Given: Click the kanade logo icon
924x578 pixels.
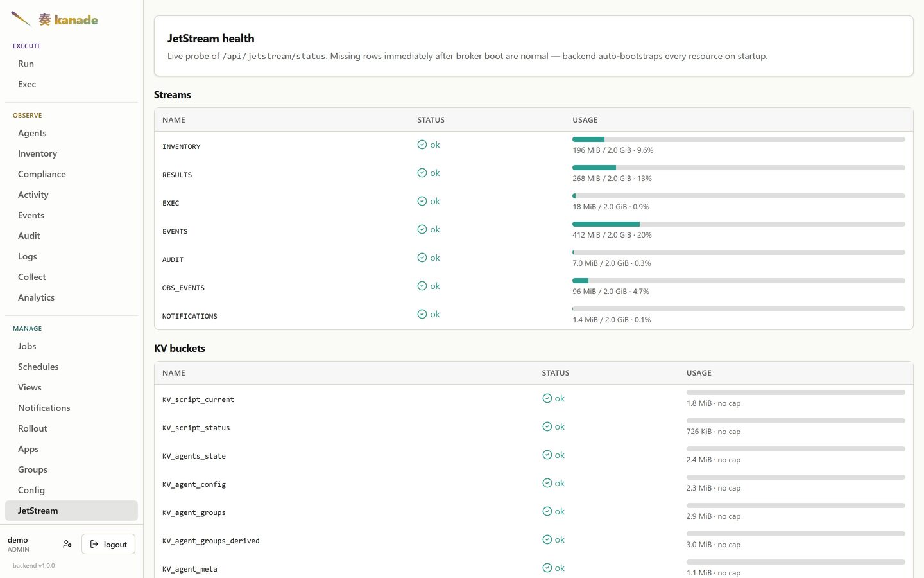Looking at the screenshot, I should (21, 19).
